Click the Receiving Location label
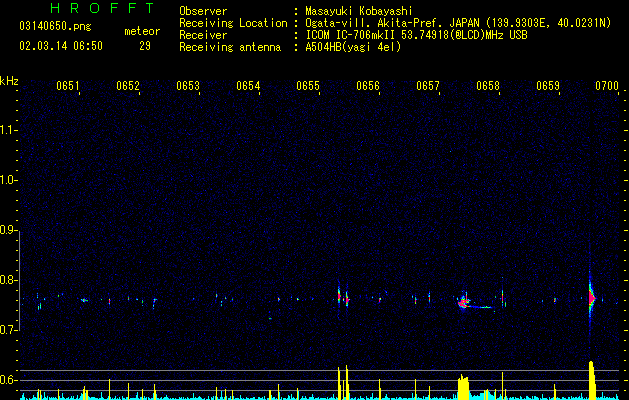 click(233, 23)
